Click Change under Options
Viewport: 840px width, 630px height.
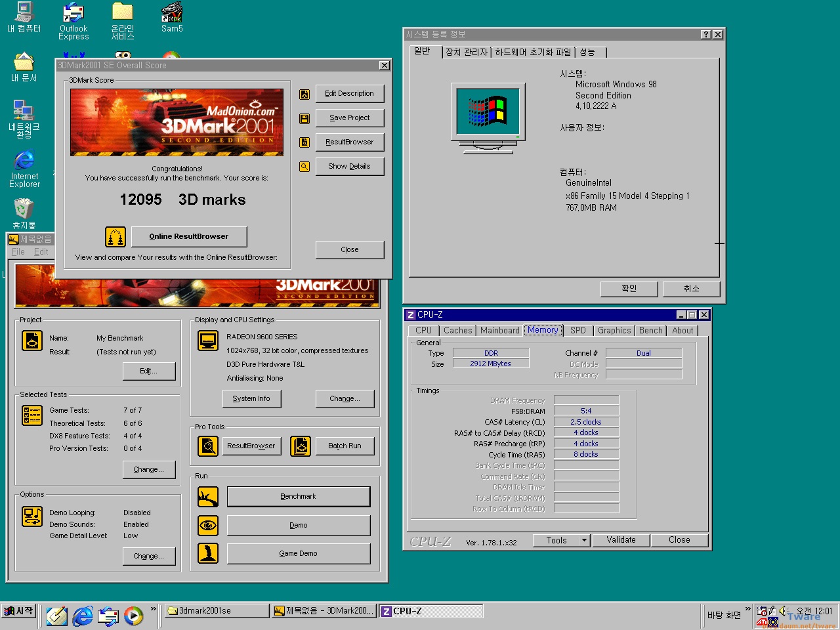[x=149, y=556]
